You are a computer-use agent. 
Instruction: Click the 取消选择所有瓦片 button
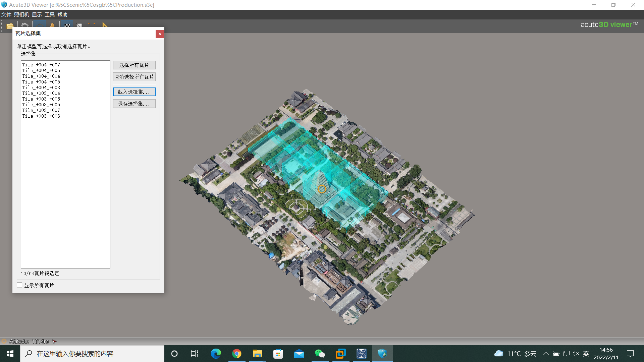134,77
